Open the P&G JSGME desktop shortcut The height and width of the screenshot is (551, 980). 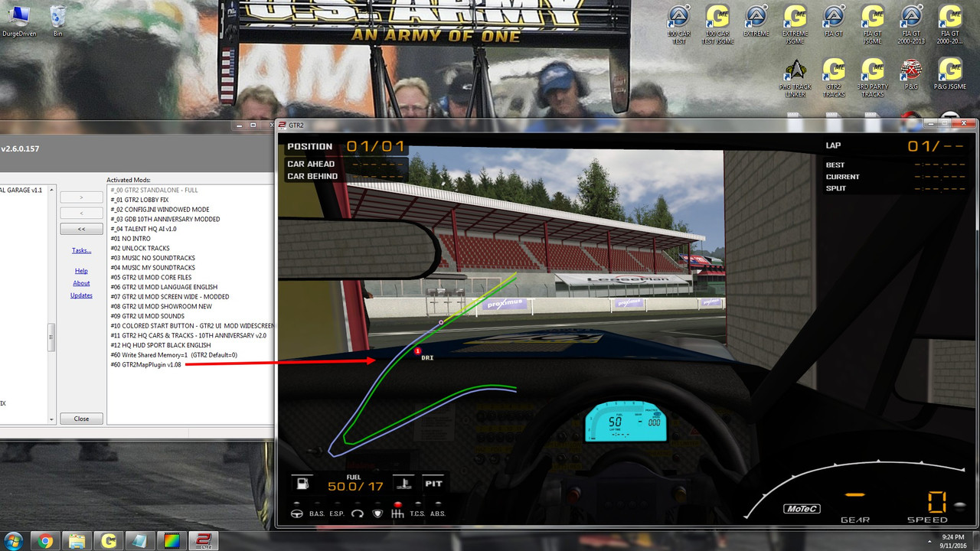tap(950, 75)
